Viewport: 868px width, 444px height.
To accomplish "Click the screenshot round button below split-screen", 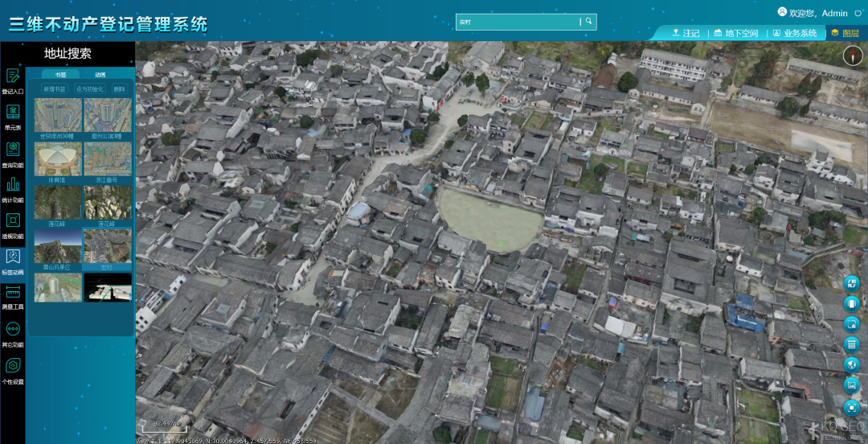I will tap(851, 324).
